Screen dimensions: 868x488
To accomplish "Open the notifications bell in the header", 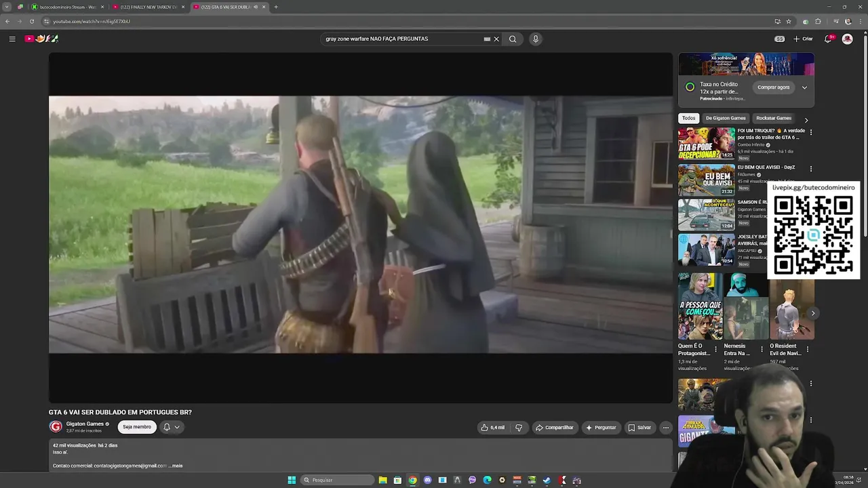I will click(x=828, y=39).
